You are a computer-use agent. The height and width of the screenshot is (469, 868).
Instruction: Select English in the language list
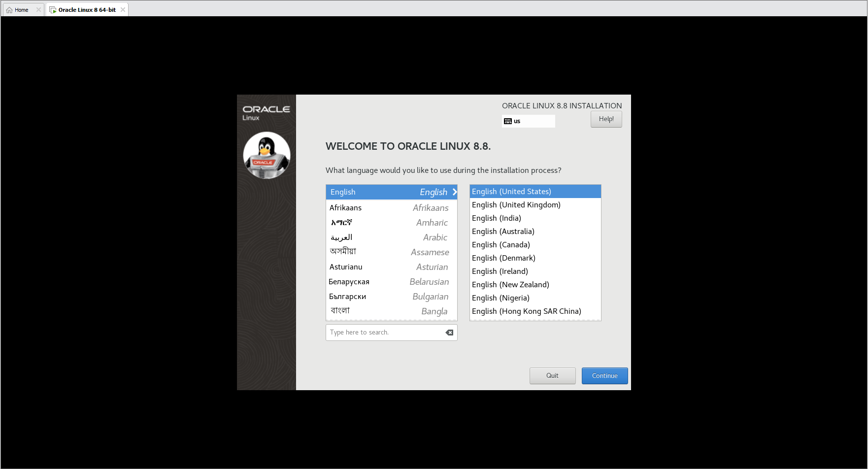click(391, 192)
